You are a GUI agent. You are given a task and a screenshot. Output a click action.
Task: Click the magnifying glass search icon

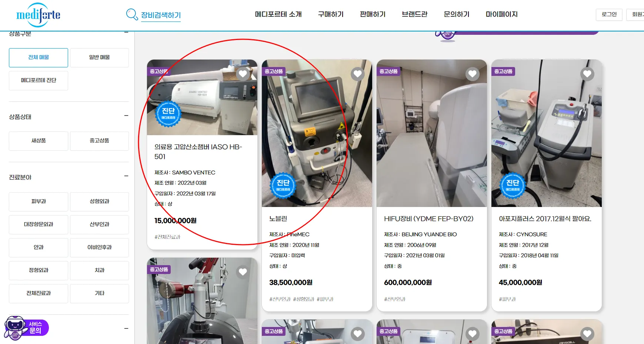coord(132,14)
